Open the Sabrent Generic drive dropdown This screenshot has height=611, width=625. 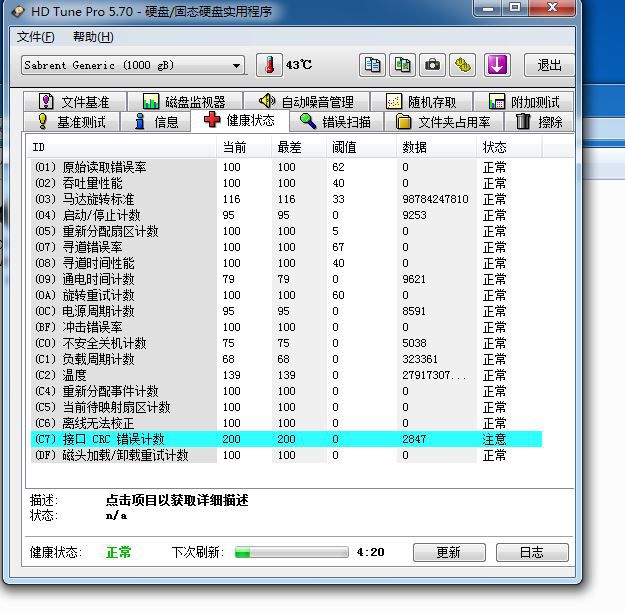(133, 65)
